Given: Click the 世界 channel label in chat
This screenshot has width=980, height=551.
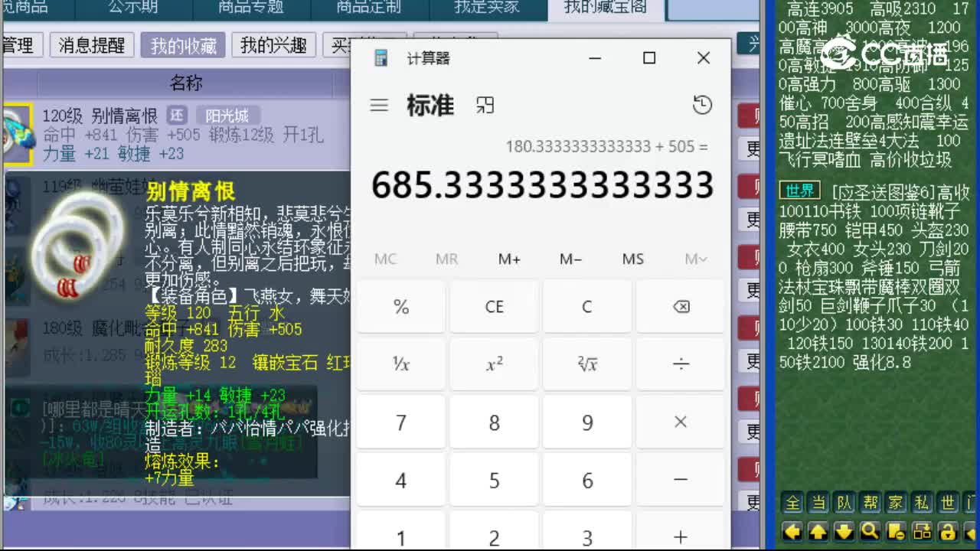Looking at the screenshot, I should click(x=800, y=191).
